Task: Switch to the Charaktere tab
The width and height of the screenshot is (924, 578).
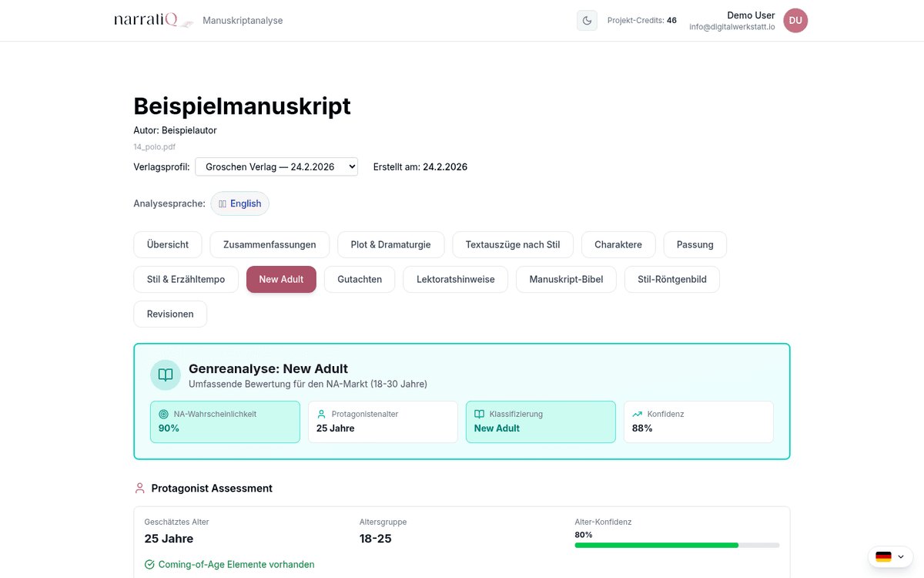Action: pos(618,244)
